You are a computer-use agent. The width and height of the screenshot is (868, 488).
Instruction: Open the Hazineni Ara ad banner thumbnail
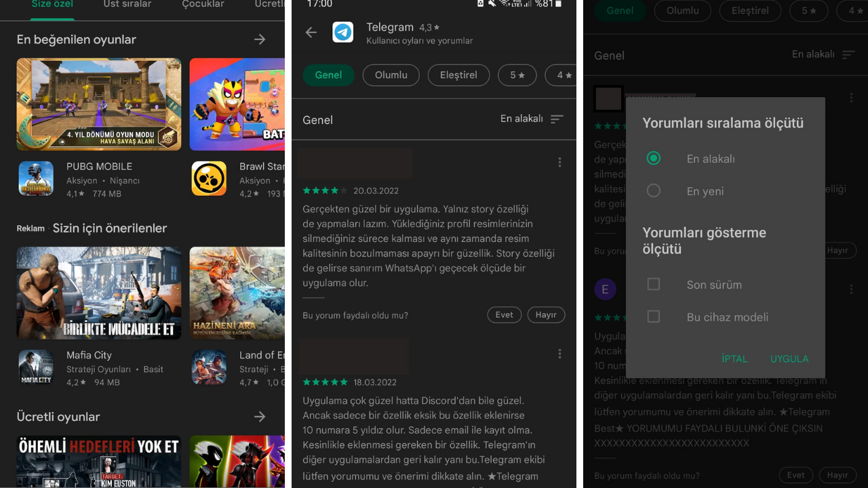237,293
